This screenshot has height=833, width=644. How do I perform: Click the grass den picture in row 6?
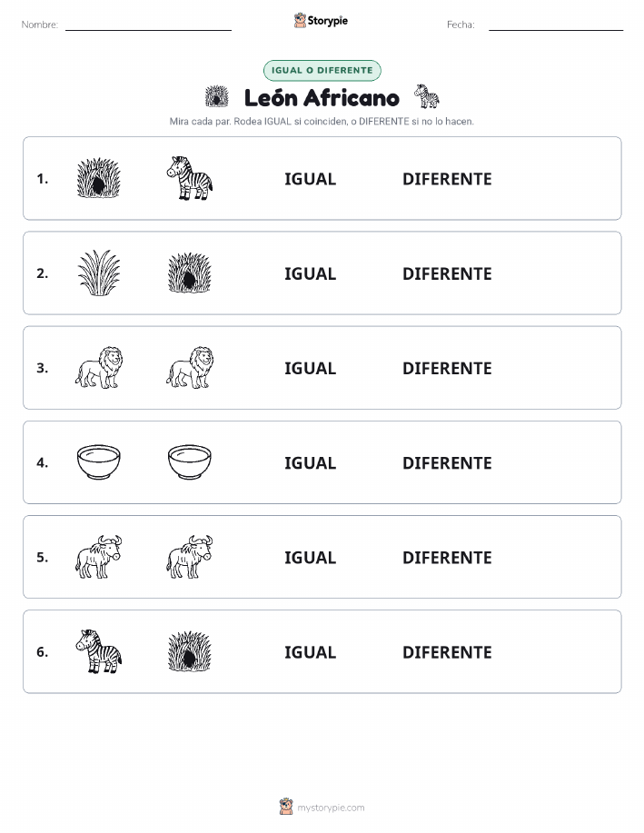point(190,651)
